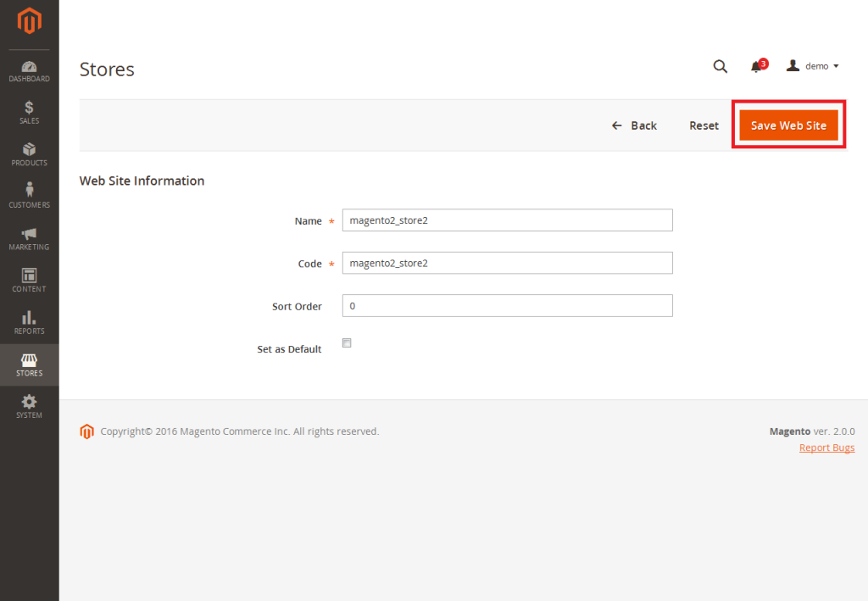
Task: Focus the Name input field
Action: coord(507,220)
